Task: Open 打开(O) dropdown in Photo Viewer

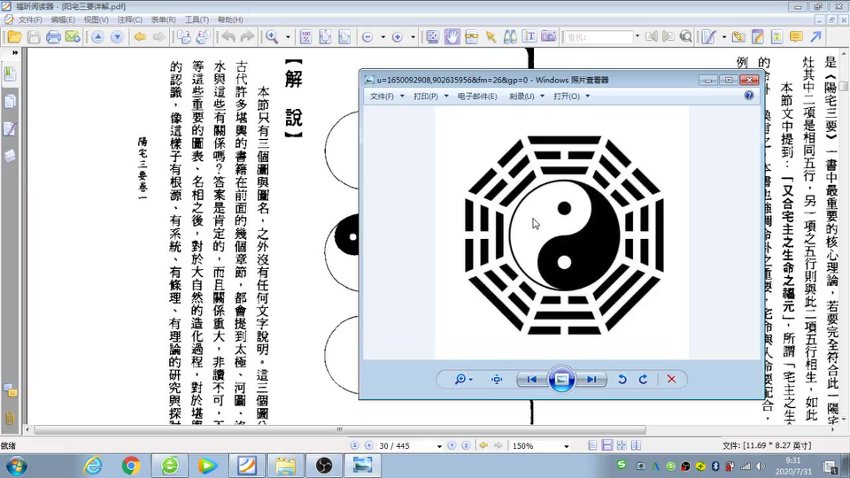Action: pos(571,96)
